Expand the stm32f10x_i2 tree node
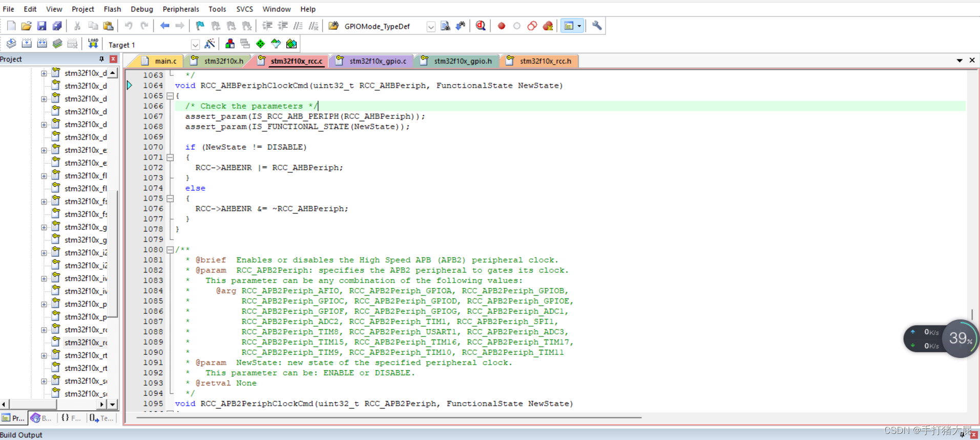The image size is (980, 440). 44,253
